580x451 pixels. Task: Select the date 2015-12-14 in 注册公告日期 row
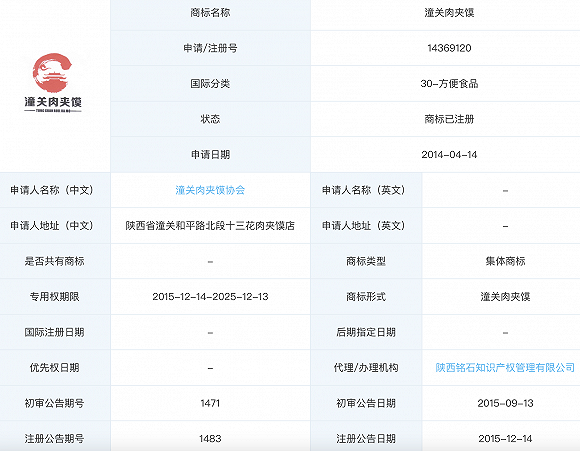tap(505, 439)
